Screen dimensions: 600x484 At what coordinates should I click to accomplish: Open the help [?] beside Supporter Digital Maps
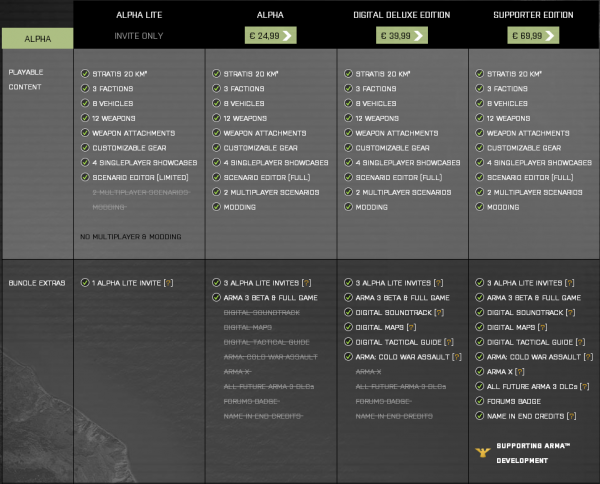click(543, 328)
